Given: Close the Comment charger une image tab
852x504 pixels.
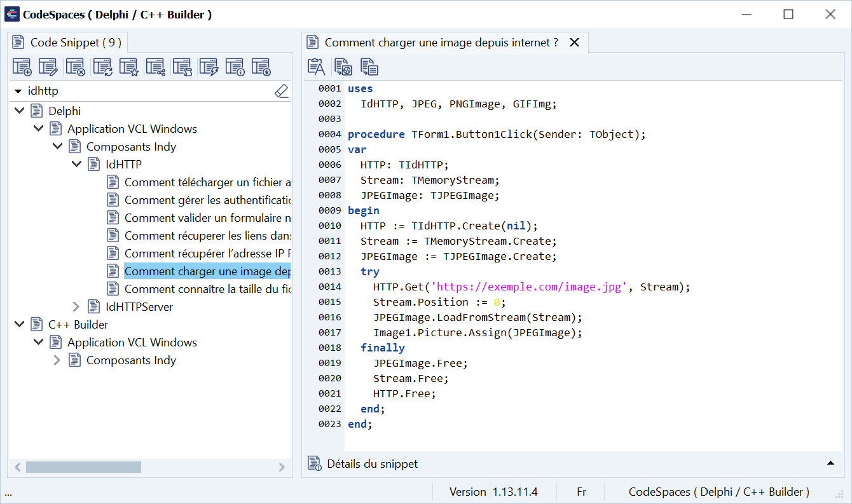Looking at the screenshot, I should 574,43.
